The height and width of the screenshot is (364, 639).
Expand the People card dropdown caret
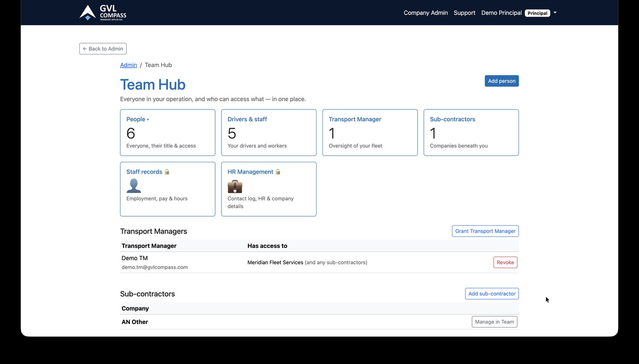[x=148, y=120]
